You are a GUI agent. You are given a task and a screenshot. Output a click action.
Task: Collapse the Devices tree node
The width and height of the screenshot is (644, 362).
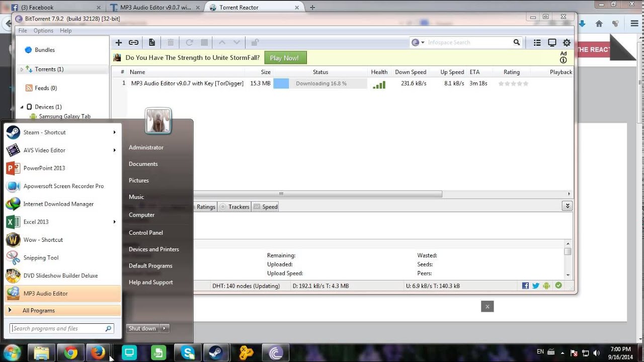(22, 107)
